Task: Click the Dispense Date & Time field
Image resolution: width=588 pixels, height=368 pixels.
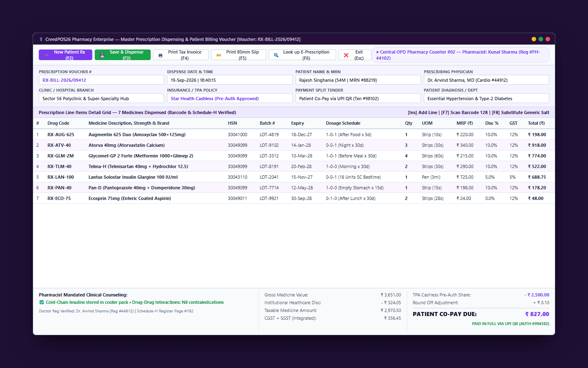Action: (x=229, y=80)
